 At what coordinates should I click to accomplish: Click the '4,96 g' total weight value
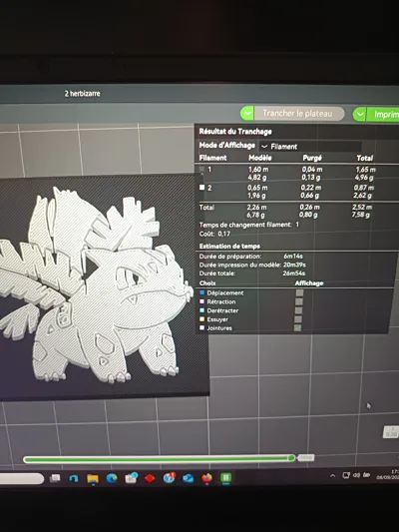click(x=364, y=178)
